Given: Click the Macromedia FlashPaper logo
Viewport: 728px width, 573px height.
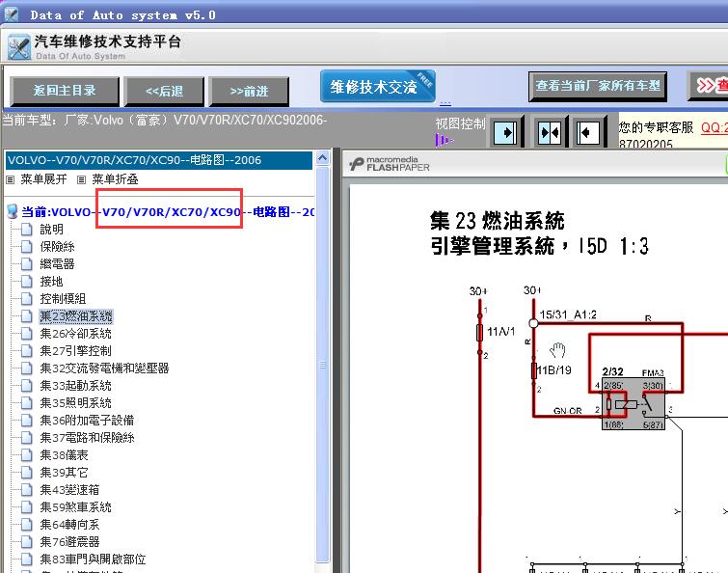Looking at the screenshot, I should tap(390, 164).
